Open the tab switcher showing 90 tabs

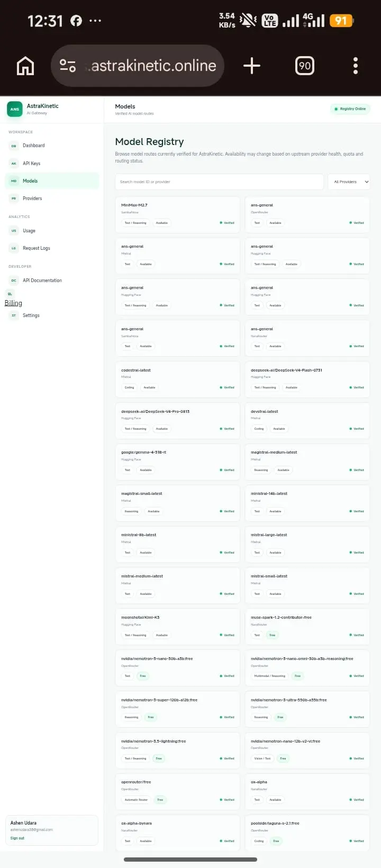point(305,66)
